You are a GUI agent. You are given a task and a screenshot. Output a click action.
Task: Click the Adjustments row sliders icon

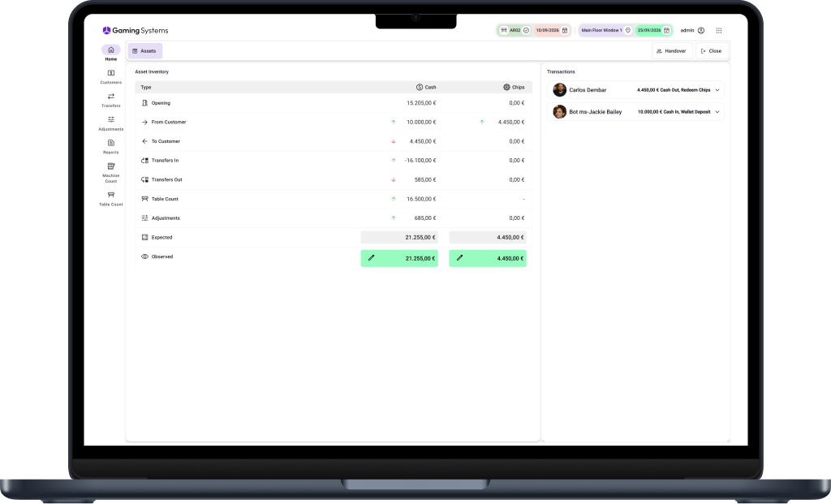[144, 218]
